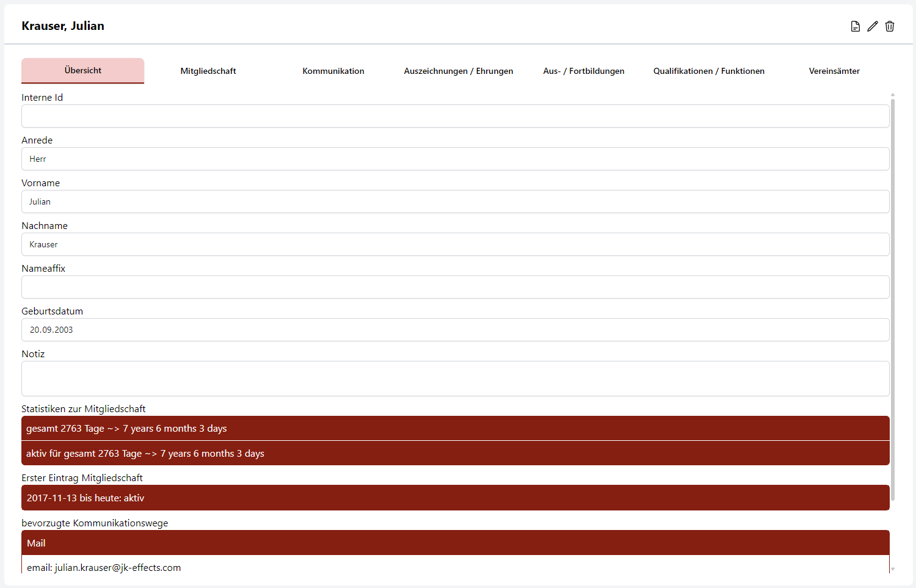Image resolution: width=916 pixels, height=588 pixels.
Task: Go to Auszeichnungen / Ehrungen tab
Action: click(459, 71)
